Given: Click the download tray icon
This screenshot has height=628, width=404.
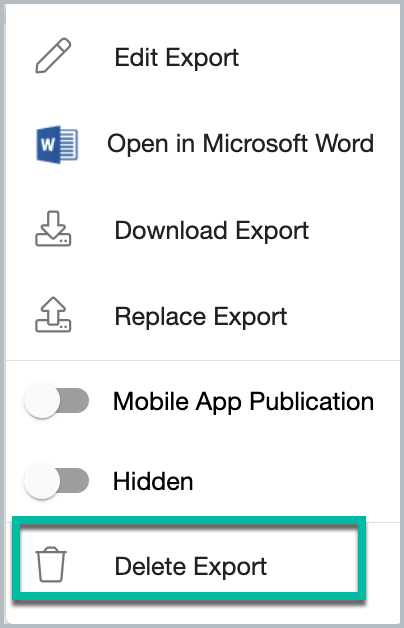Looking at the screenshot, I should click(53, 229).
